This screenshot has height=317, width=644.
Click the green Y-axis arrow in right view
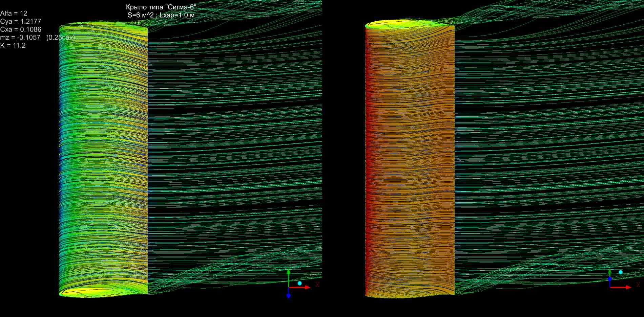(610, 273)
